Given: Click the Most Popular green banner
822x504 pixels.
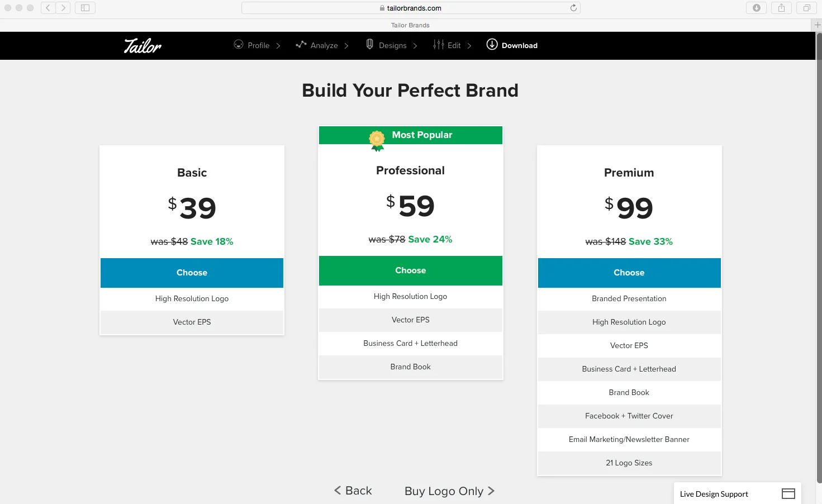Looking at the screenshot, I should (x=411, y=135).
